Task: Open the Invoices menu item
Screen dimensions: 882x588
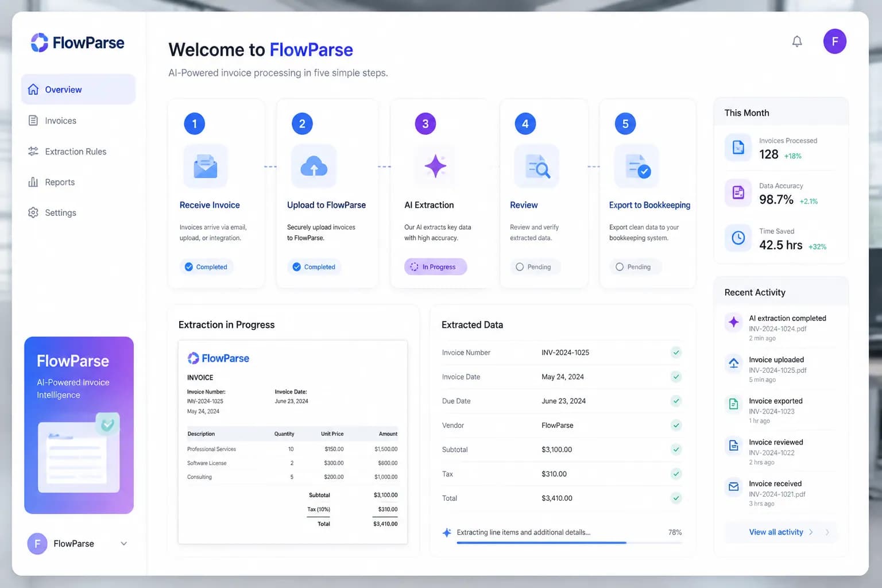Action: coord(79,121)
